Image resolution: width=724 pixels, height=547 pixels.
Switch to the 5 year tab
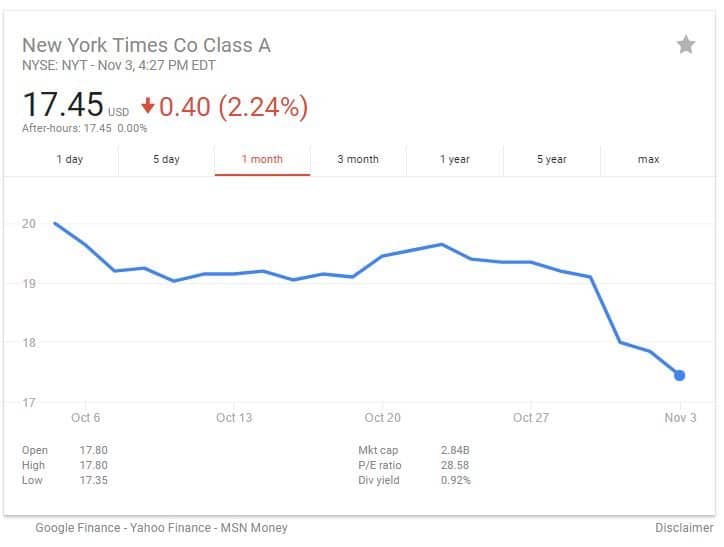pos(552,159)
